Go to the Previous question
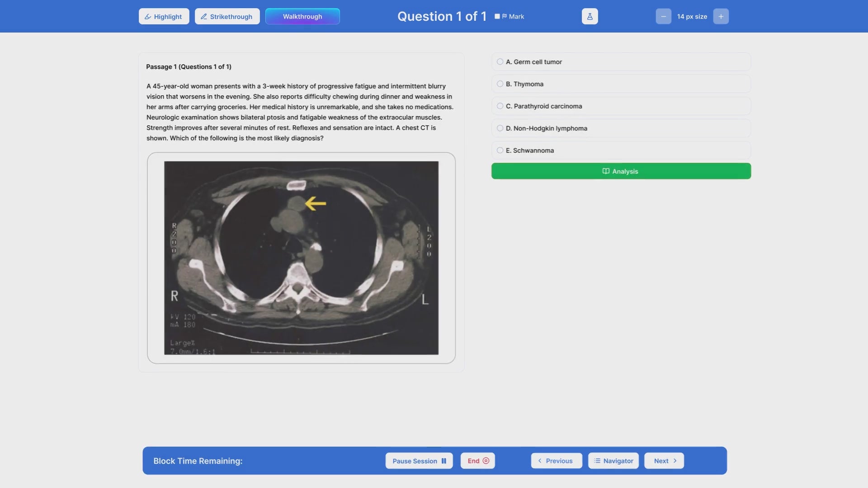Screen dimensions: 868x488 coord(556,461)
